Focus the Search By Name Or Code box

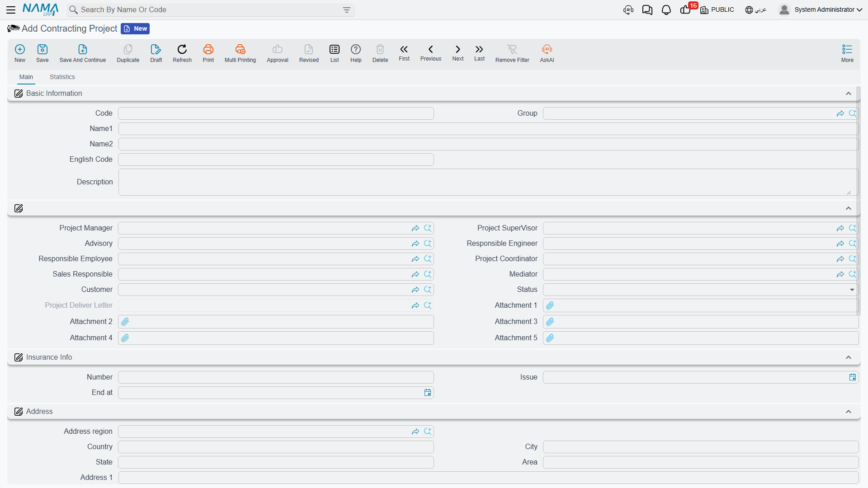pyautogui.click(x=210, y=10)
